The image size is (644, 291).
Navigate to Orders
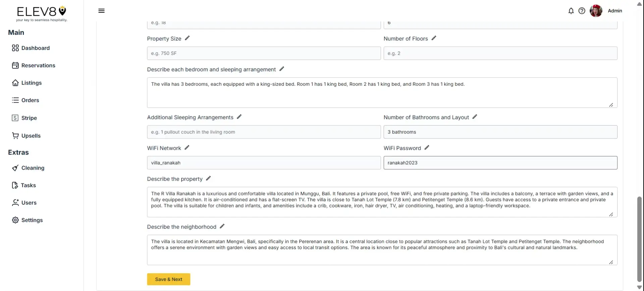tap(30, 100)
